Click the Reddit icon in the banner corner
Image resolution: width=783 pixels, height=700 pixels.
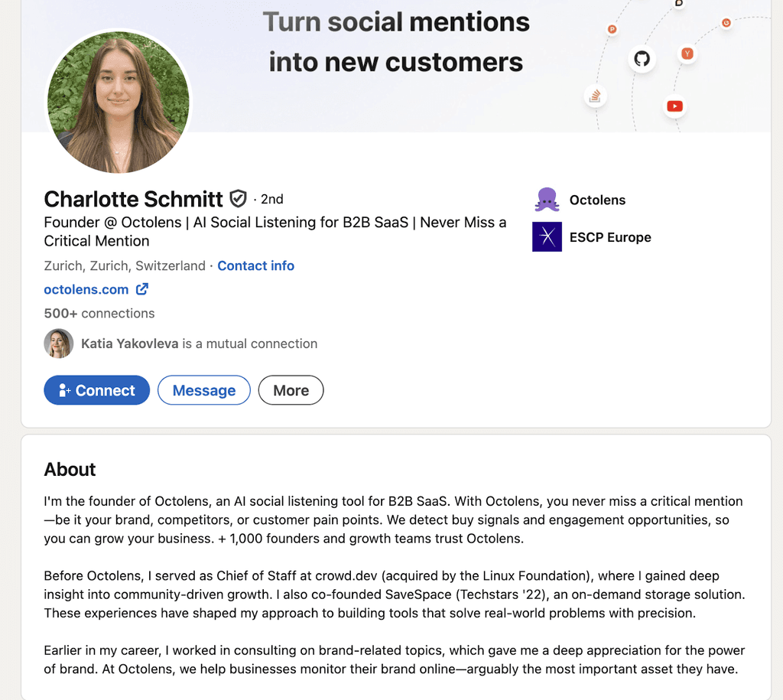(726, 23)
